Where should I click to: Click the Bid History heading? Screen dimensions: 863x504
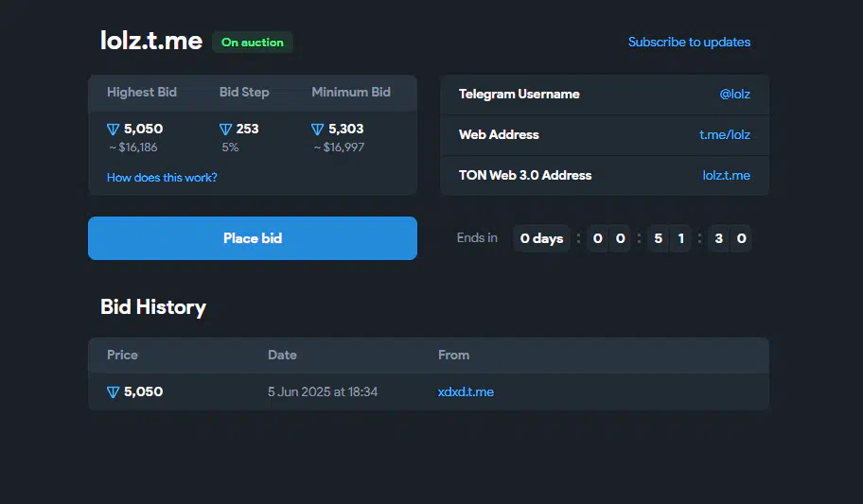tap(153, 307)
